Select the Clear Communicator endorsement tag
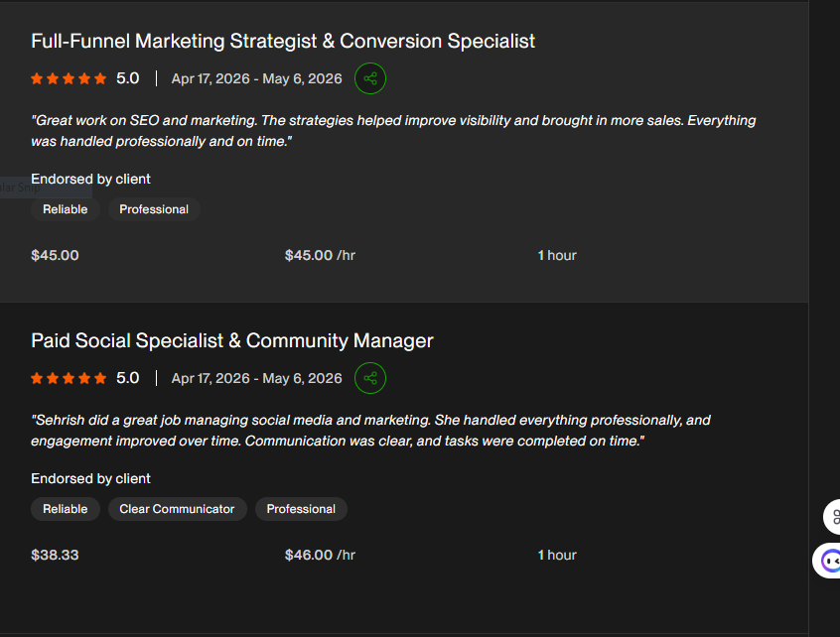 click(178, 509)
